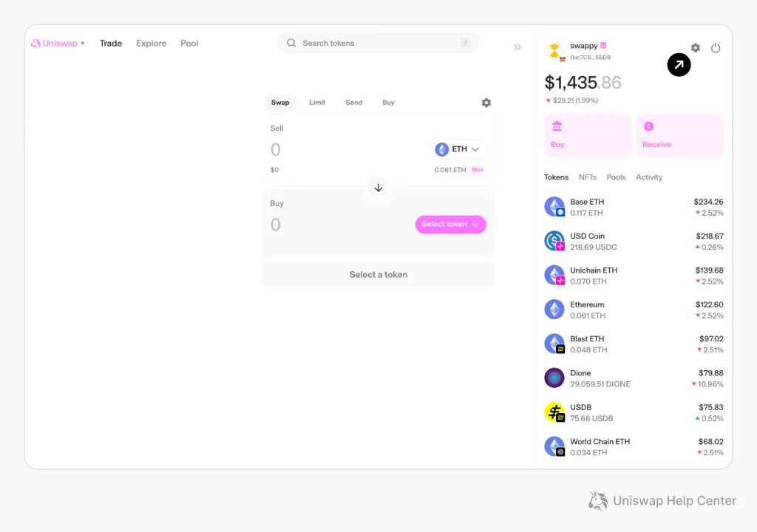Open the Base ETH token name
Screen dimensions: 757x532
tap(587, 202)
